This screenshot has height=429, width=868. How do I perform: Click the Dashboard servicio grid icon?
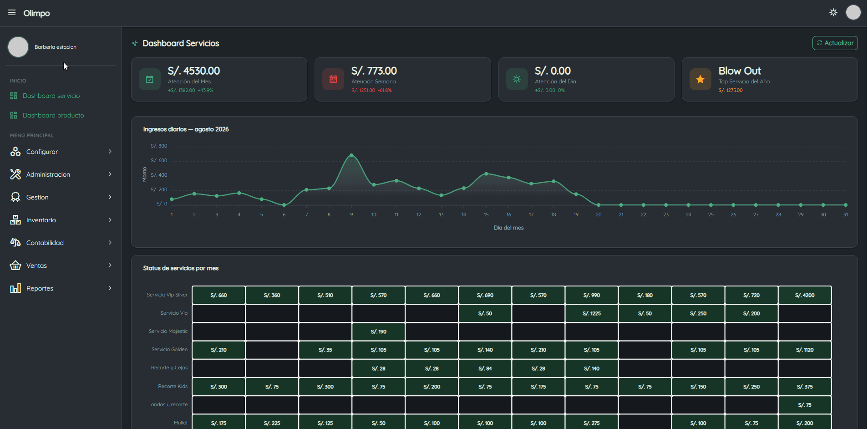pyautogui.click(x=14, y=96)
